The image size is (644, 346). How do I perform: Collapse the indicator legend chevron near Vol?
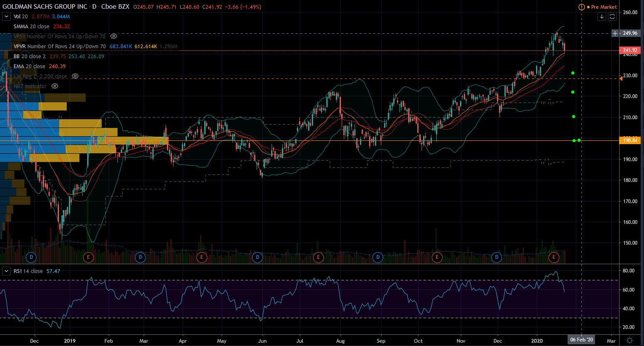coord(6,17)
